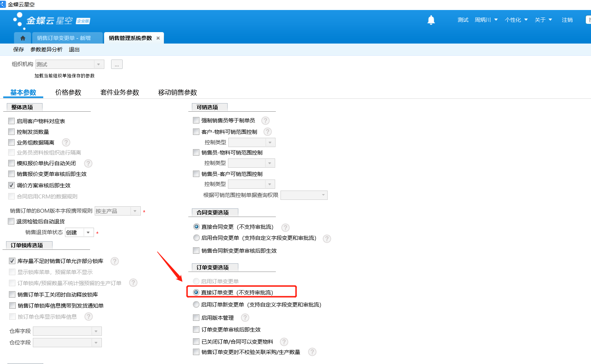The height and width of the screenshot is (364, 591).
Task: Select 启用订单新变更单 radio option
Action: tap(196, 304)
